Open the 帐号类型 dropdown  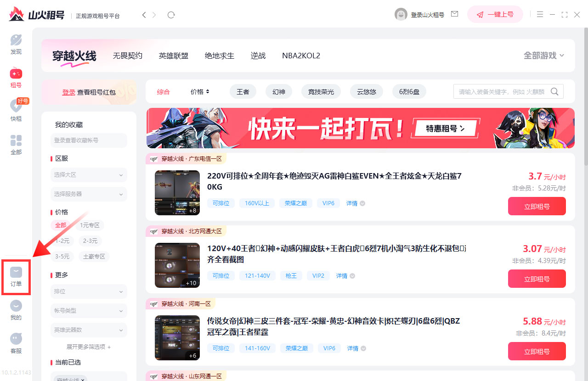[89, 311]
